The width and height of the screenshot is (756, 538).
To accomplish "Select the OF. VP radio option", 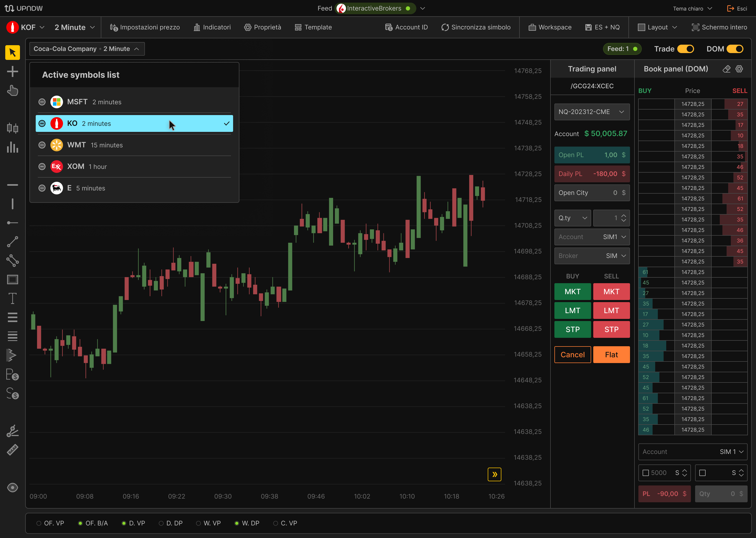I will [39, 523].
